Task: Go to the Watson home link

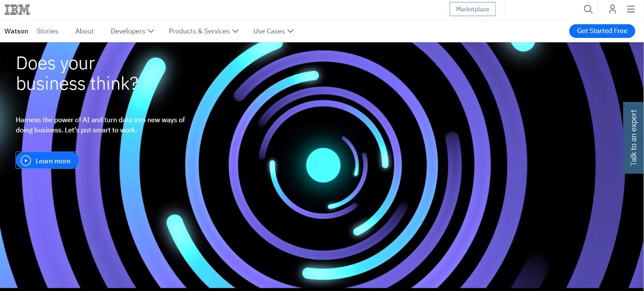Action: (17, 31)
